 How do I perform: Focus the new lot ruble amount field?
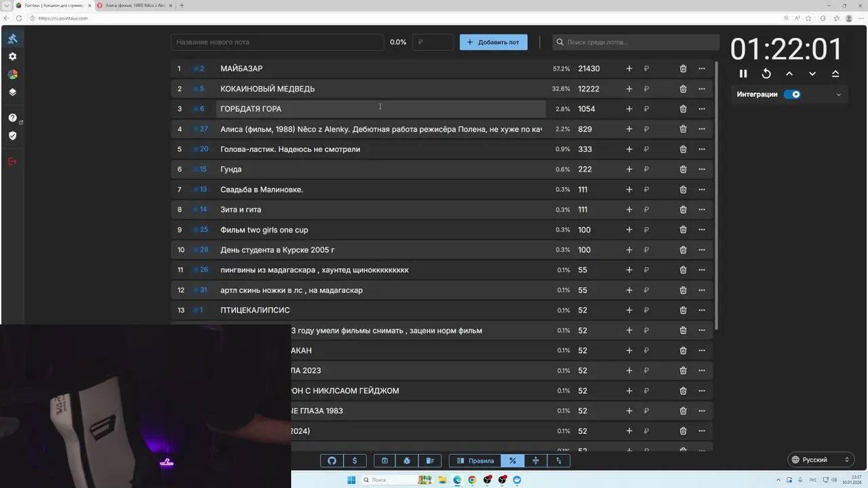[433, 42]
